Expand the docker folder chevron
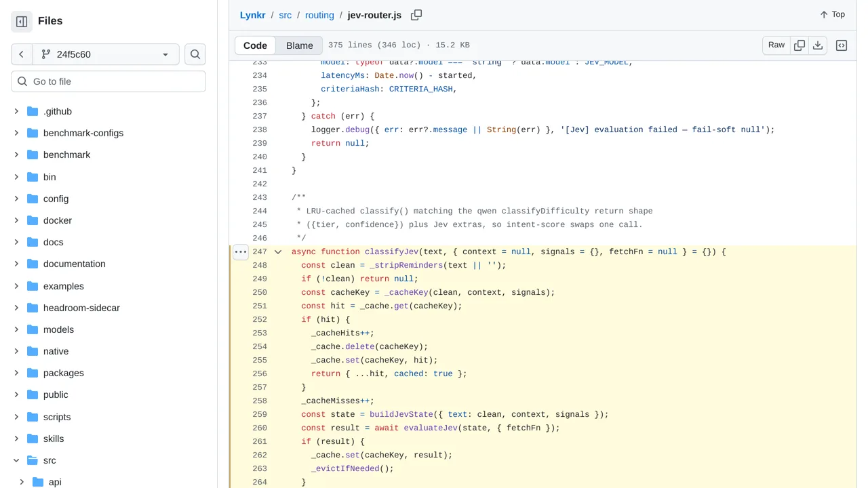 pos(16,220)
